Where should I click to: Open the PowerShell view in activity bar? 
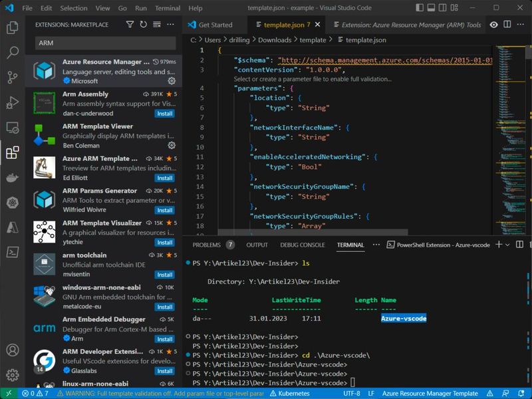13,252
